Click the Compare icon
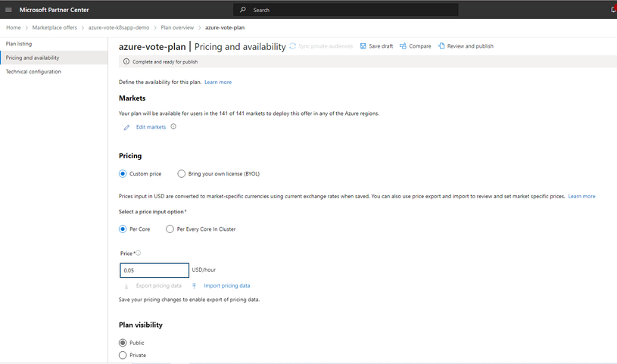 403,46
